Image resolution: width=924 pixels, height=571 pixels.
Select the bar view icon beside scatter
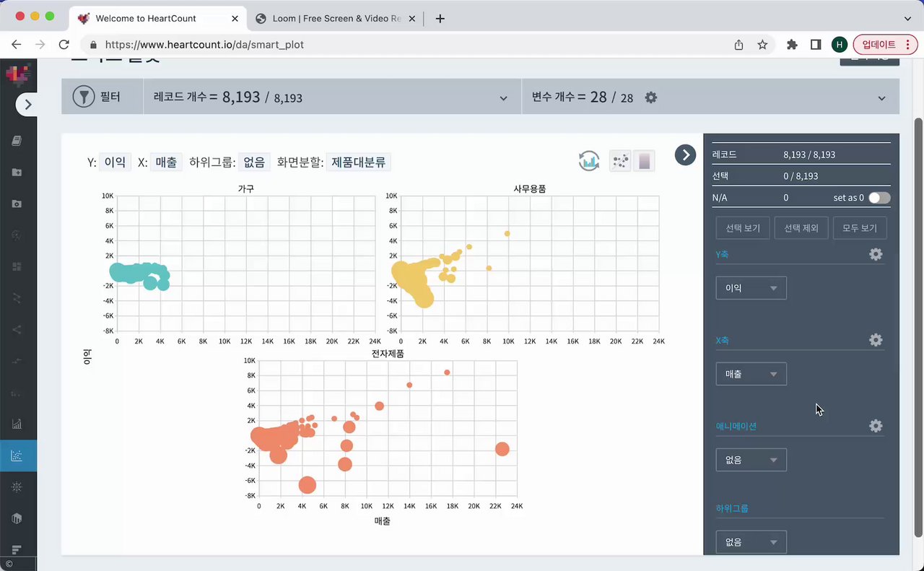tap(645, 161)
